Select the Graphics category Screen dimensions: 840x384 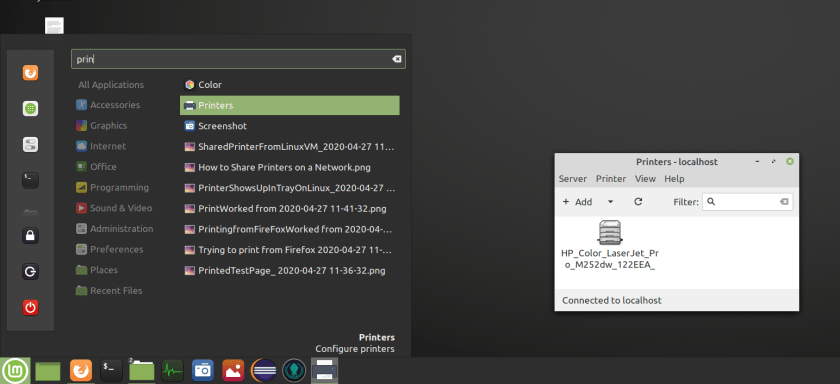pyautogui.click(x=102, y=125)
